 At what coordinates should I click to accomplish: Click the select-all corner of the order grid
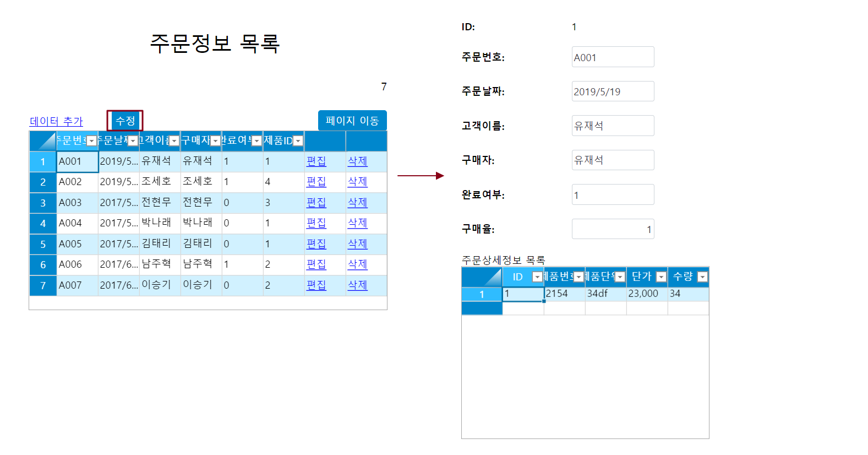click(43, 141)
